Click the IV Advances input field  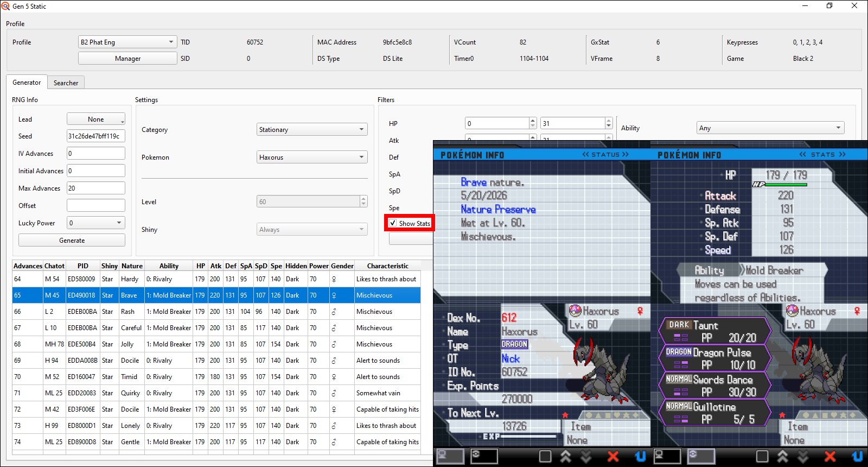pos(96,153)
